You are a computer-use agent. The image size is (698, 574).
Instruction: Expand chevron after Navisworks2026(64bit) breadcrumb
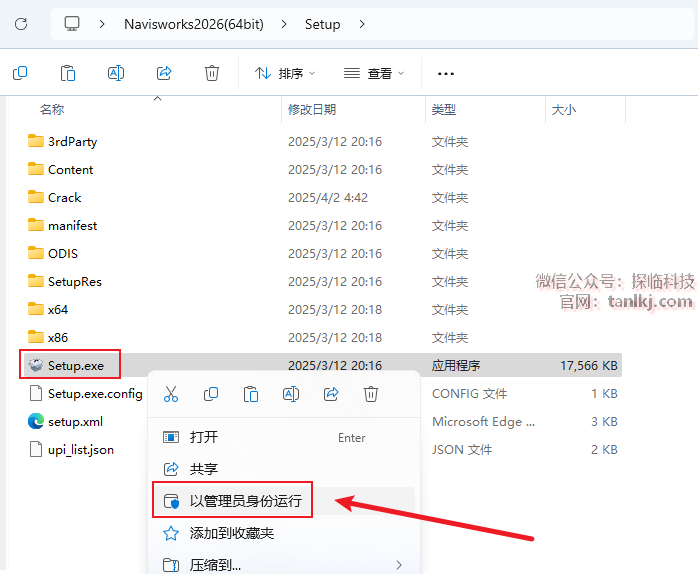(284, 24)
